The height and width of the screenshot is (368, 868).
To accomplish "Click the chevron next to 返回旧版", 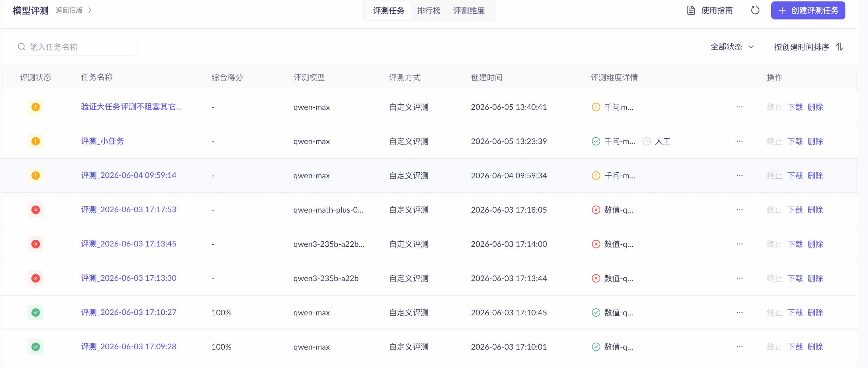I will coord(90,11).
